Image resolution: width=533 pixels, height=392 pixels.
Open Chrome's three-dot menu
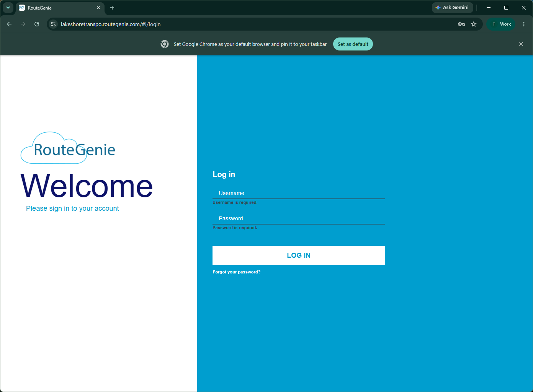coord(524,24)
